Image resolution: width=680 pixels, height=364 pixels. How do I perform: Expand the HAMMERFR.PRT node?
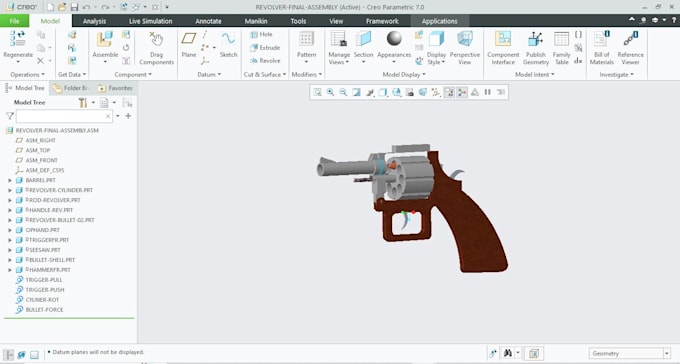click(10, 270)
